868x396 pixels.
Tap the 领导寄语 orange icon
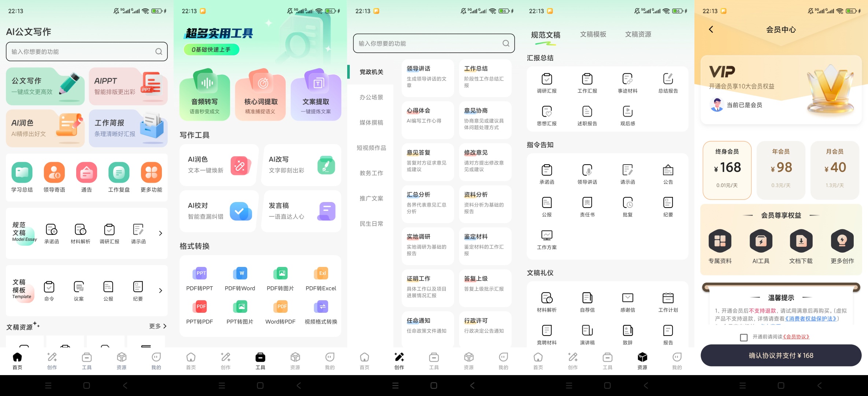54,172
